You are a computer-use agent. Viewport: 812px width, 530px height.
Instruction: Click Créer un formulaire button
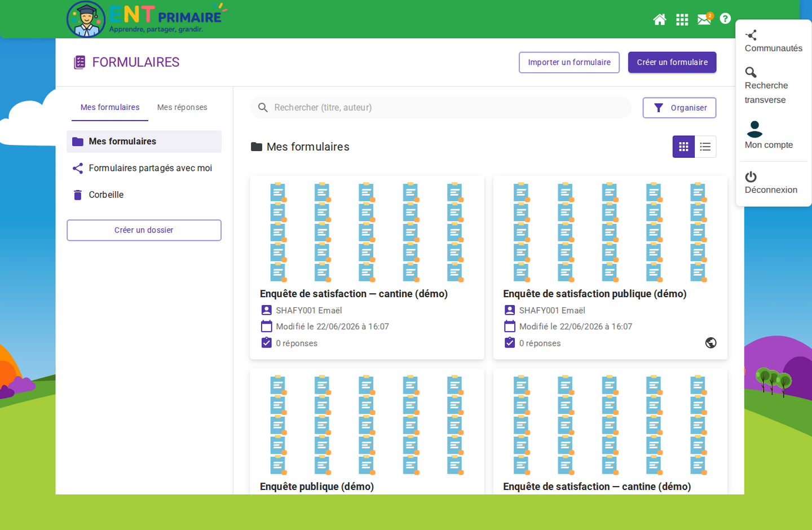coord(672,62)
